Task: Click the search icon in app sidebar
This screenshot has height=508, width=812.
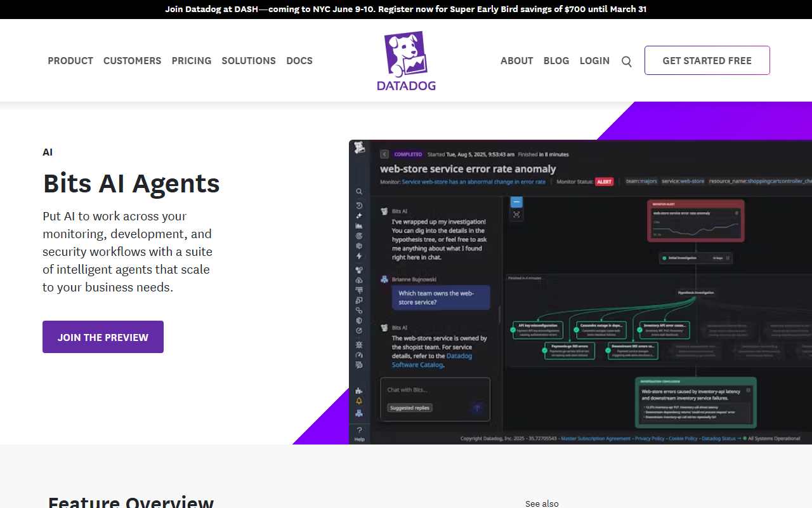Action: pyautogui.click(x=359, y=191)
